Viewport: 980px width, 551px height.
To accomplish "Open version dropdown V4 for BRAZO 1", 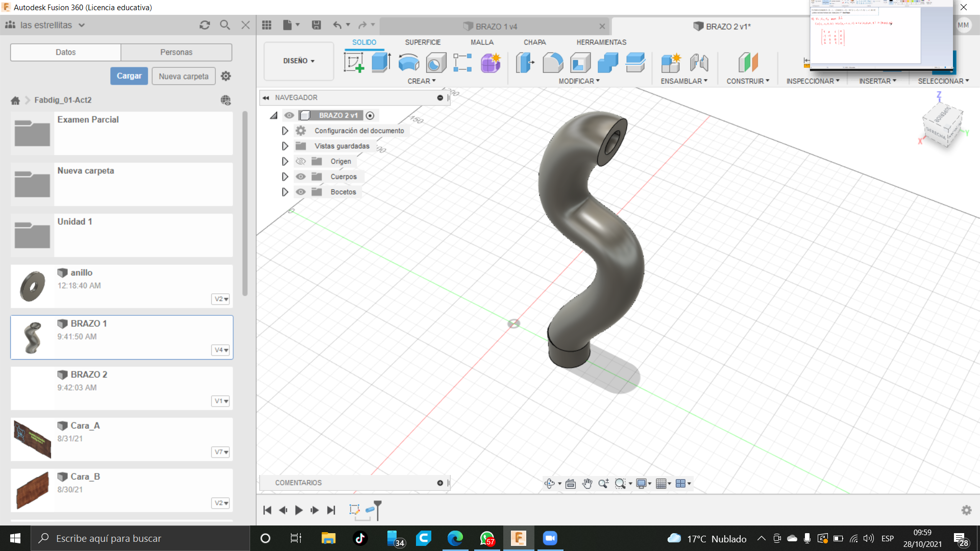I will pyautogui.click(x=220, y=350).
